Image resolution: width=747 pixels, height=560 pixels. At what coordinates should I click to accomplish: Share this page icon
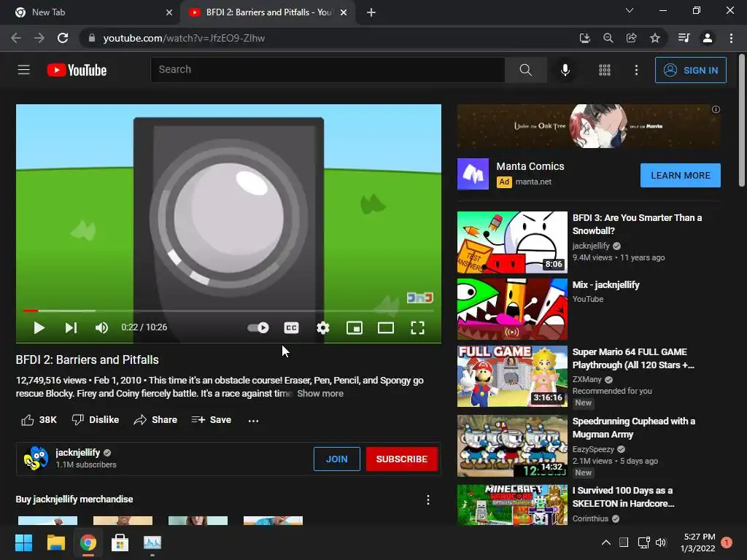pos(631,38)
